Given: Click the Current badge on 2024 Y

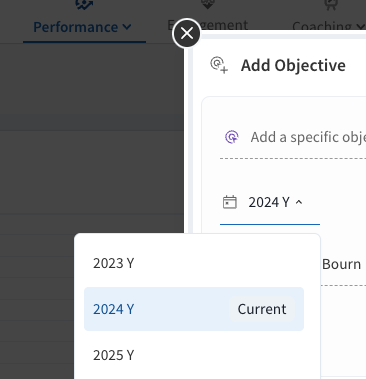Looking at the screenshot, I should [262, 309].
